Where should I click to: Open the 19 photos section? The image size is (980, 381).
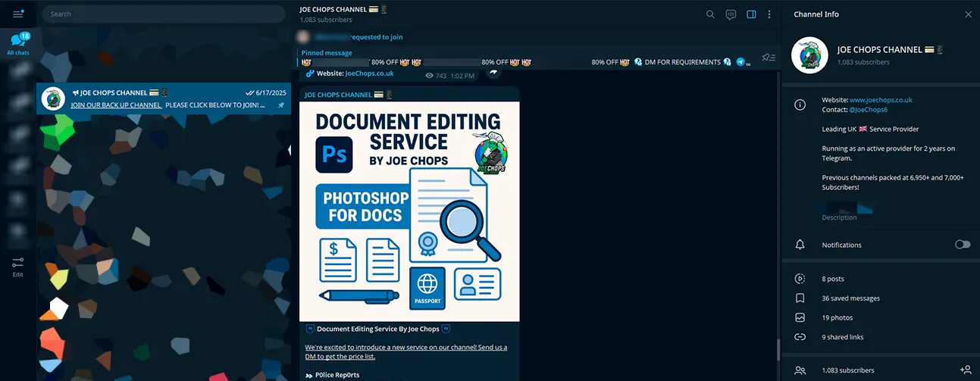(x=837, y=317)
